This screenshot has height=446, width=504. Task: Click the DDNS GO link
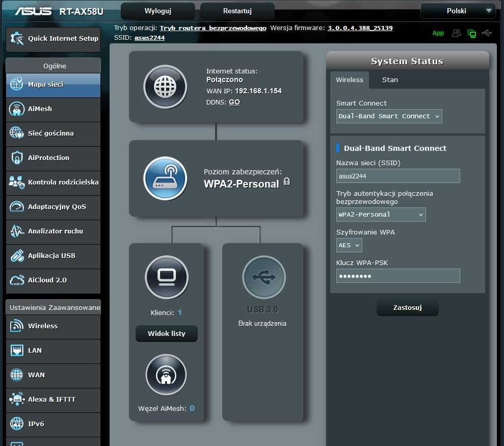pos(234,102)
